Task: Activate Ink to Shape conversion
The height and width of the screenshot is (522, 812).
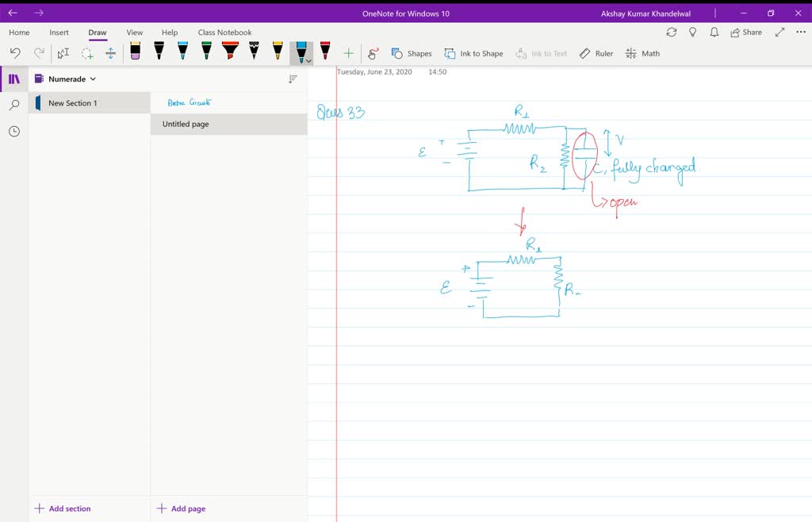Action: pyautogui.click(x=474, y=53)
